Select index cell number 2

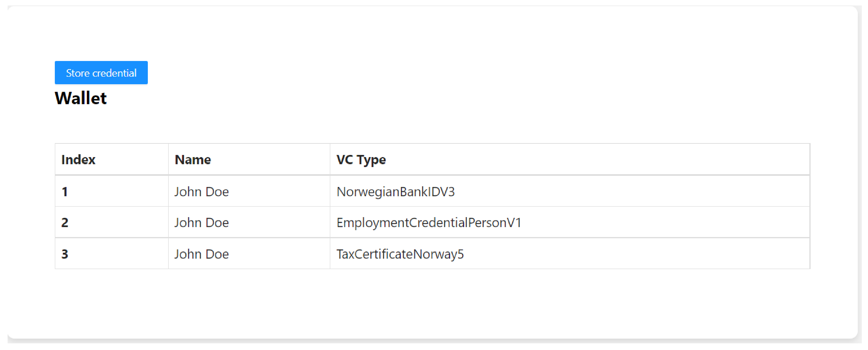coord(65,223)
